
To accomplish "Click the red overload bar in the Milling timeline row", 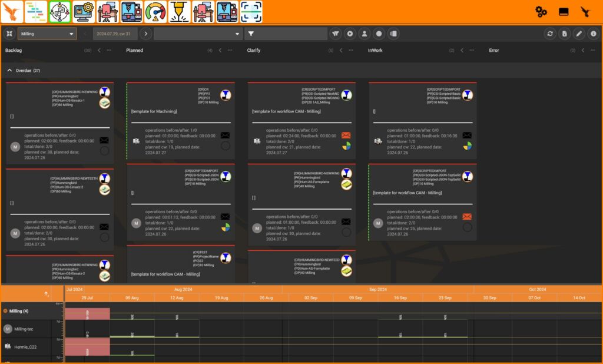I will coord(87,313).
